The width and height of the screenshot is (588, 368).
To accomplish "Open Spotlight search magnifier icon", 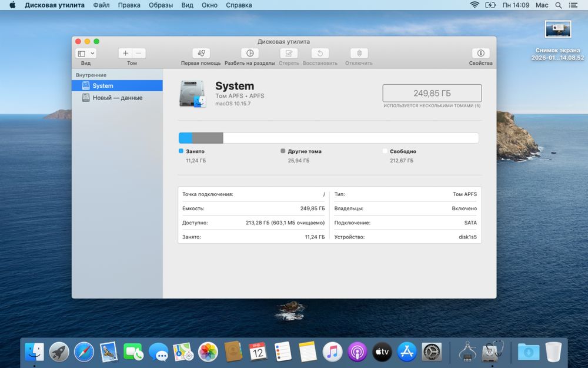I will (x=559, y=5).
